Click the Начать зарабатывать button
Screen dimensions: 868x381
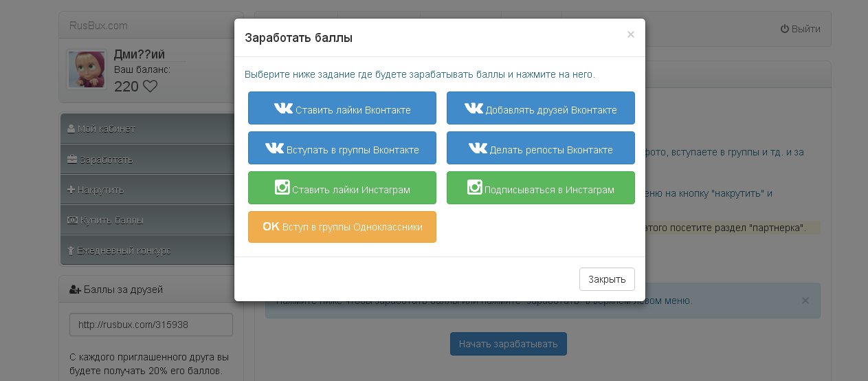click(509, 344)
